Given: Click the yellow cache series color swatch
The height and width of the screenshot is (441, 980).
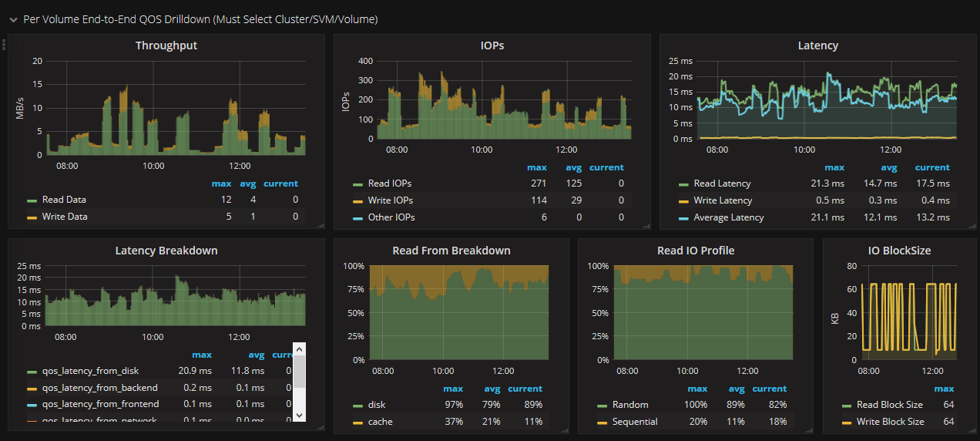Looking at the screenshot, I should click(x=357, y=422).
